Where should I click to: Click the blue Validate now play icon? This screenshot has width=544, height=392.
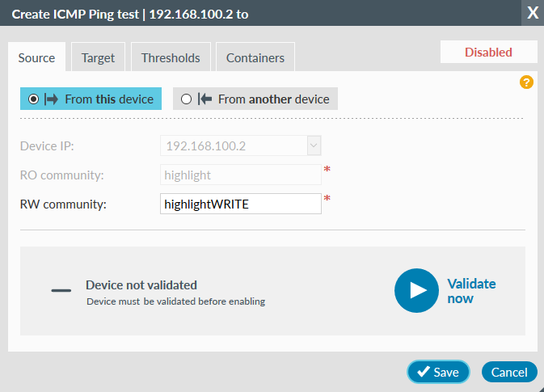click(416, 290)
